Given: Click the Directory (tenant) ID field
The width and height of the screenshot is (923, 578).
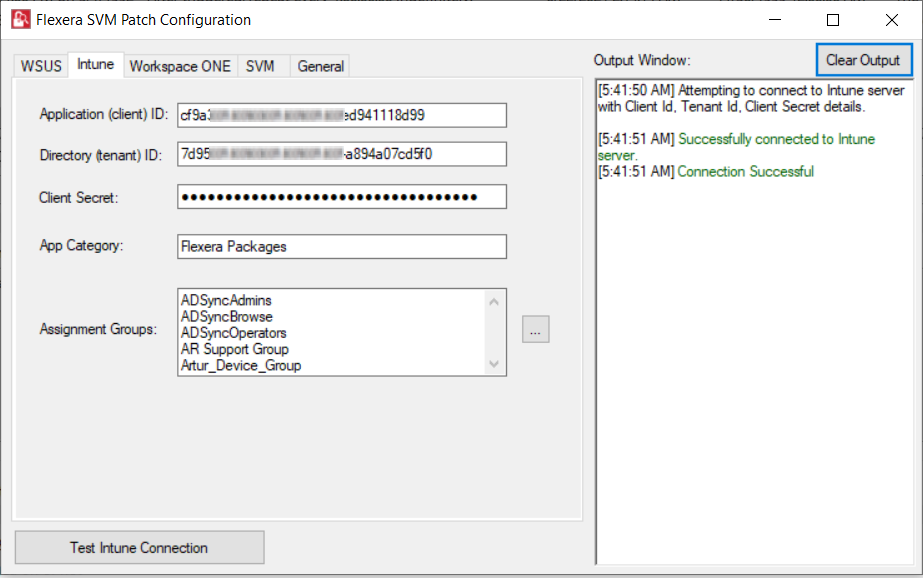Looking at the screenshot, I should (x=341, y=154).
